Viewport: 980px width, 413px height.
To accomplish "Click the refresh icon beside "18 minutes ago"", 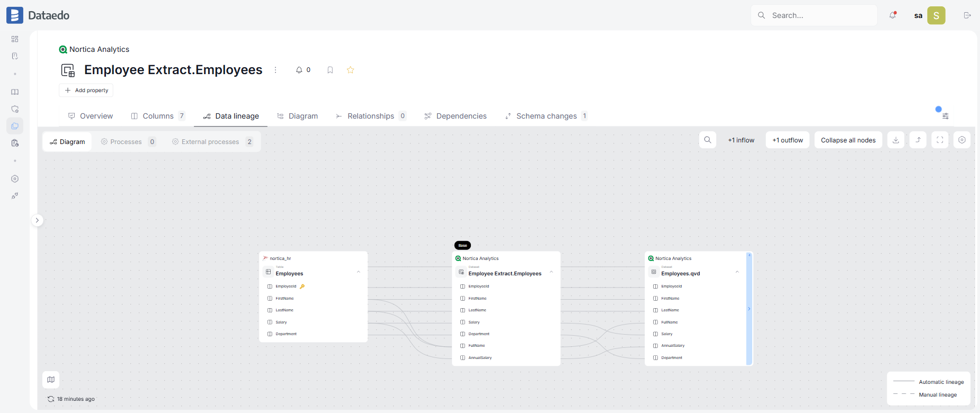I will coord(51,399).
